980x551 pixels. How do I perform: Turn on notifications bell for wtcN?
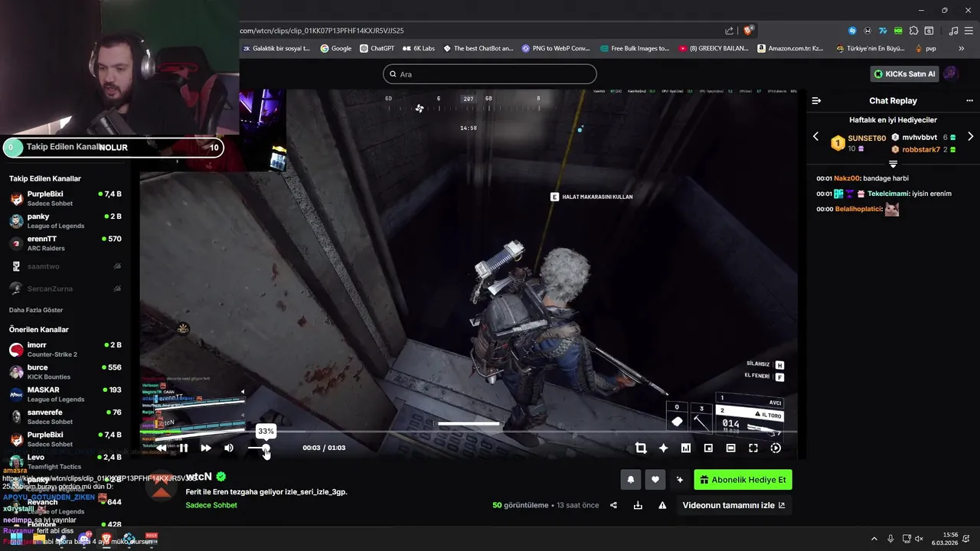pyautogui.click(x=631, y=480)
